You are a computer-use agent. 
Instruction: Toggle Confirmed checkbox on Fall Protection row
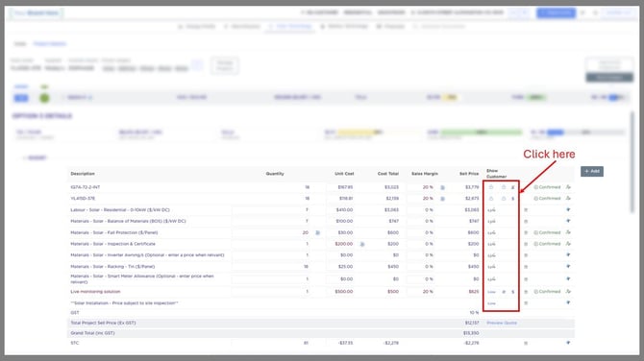pos(536,232)
